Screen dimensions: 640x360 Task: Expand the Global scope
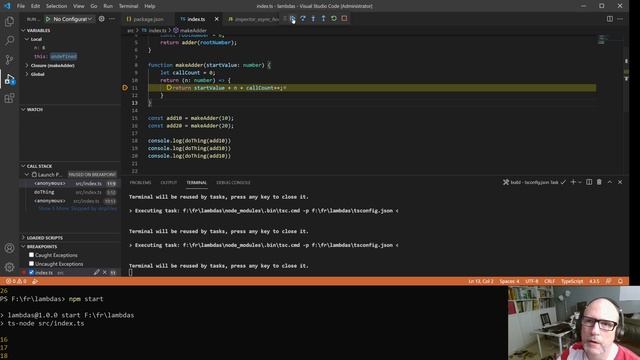(37, 74)
